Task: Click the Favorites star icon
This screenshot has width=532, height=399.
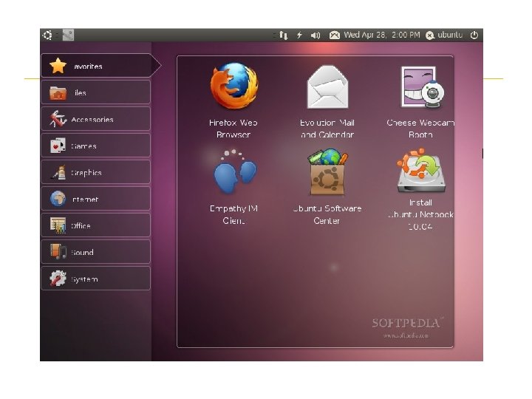Action: tap(58, 66)
